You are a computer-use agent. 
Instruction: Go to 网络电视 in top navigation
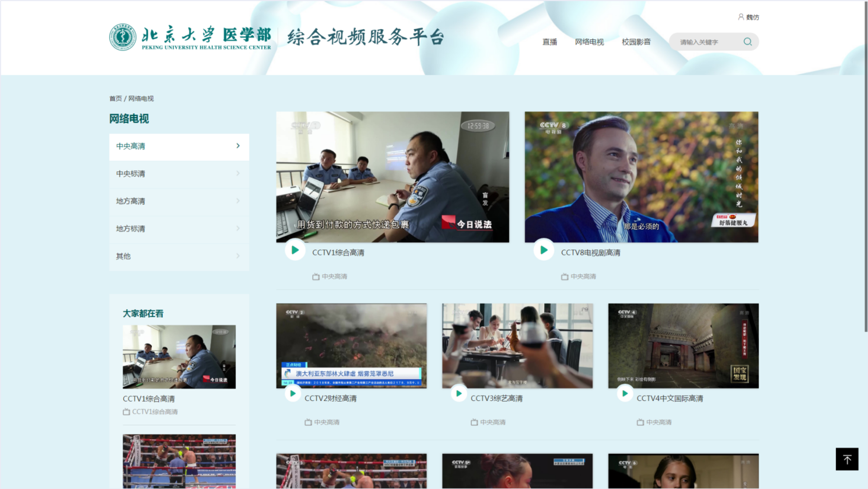589,42
